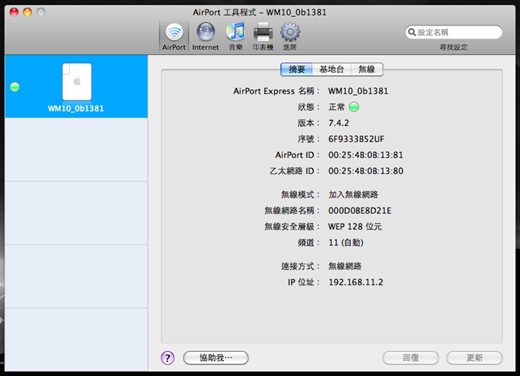Image resolution: width=520 pixels, height=376 pixels.
Task: Click the purple help question mark
Action: pos(168,358)
